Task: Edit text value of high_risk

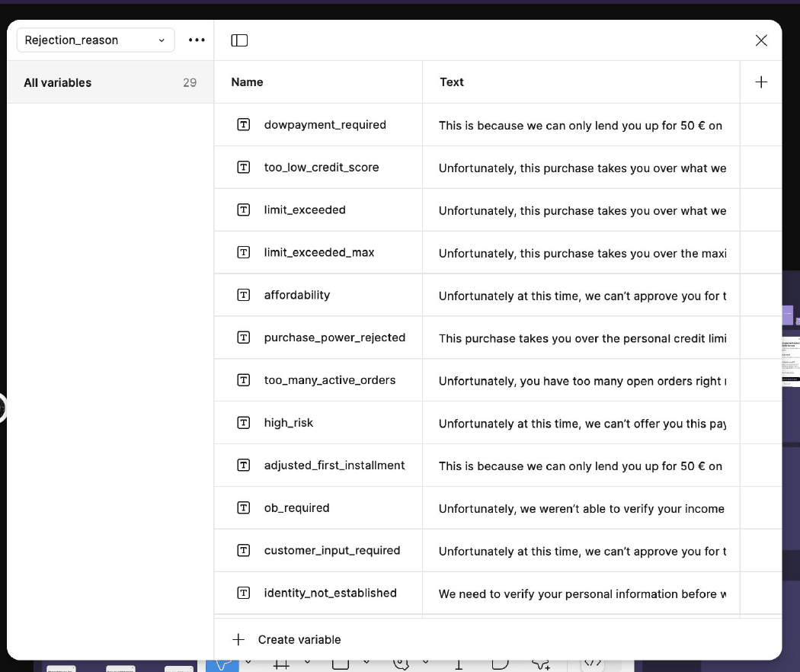Action: (x=581, y=423)
